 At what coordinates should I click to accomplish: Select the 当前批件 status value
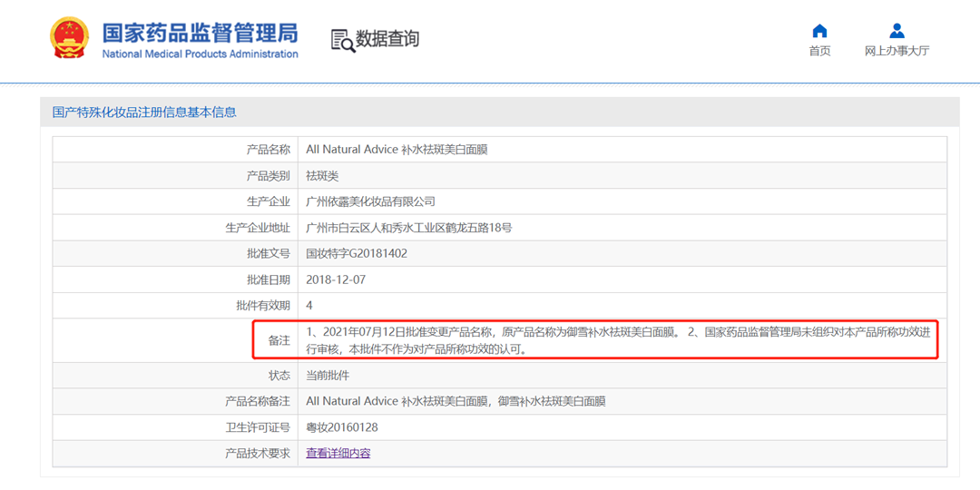(x=328, y=375)
